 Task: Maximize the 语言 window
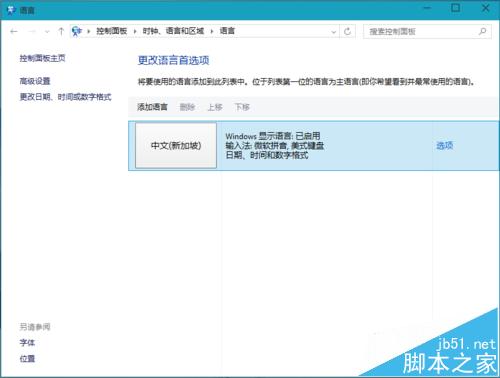(456, 8)
